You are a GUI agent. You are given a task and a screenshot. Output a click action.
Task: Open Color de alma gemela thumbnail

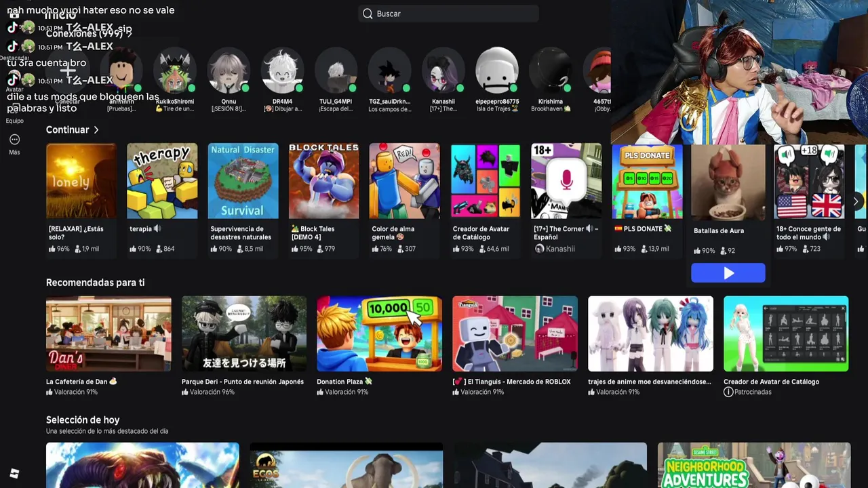tap(405, 181)
